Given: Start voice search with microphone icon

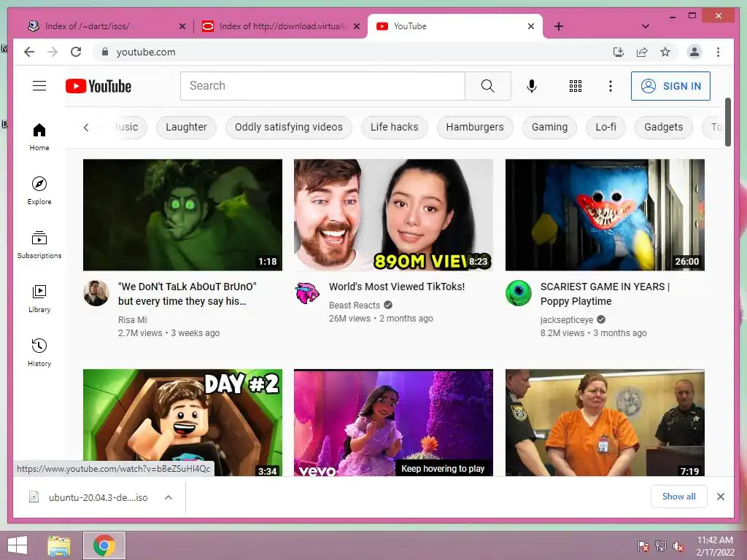Looking at the screenshot, I should (532, 86).
